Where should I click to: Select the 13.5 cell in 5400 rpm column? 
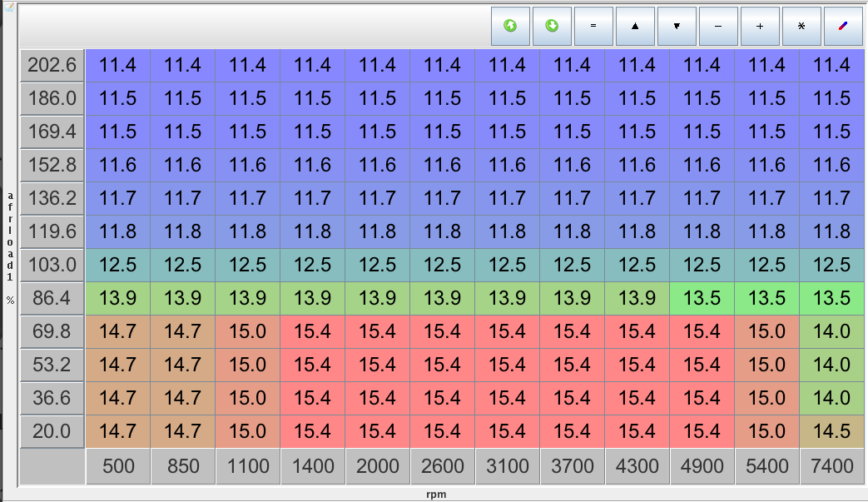click(767, 298)
